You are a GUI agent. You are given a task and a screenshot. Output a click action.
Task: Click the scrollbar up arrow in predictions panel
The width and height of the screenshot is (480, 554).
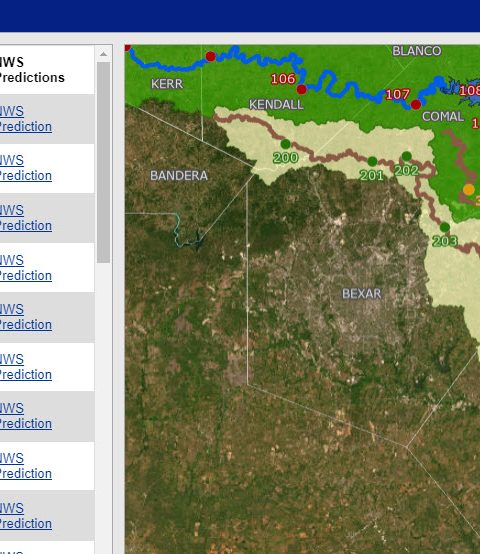pos(103,54)
